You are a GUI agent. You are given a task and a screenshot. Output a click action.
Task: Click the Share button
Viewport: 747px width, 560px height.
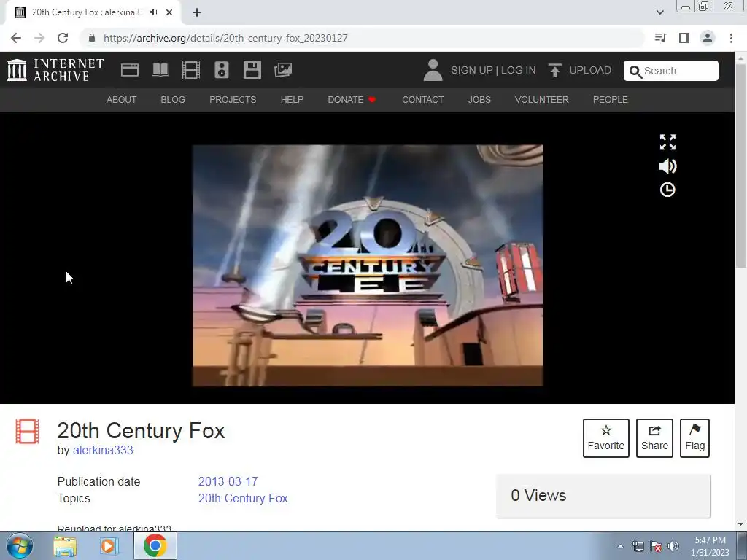coord(654,438)
